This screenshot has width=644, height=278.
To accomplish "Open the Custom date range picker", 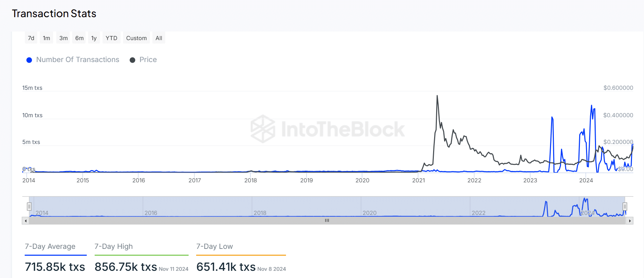I will 136,38.
